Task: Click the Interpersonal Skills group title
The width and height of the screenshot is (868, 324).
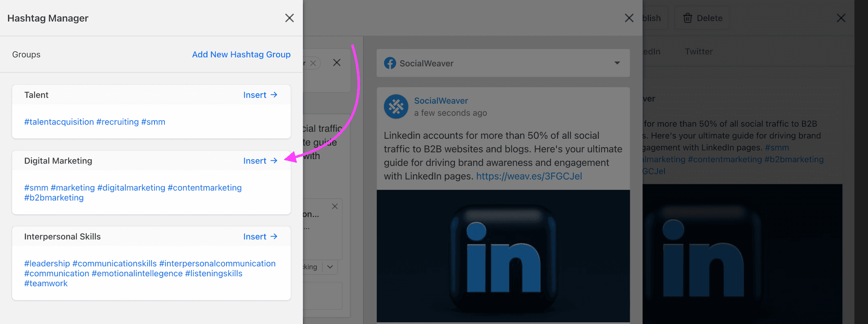Action: click(x=62, y=236)
